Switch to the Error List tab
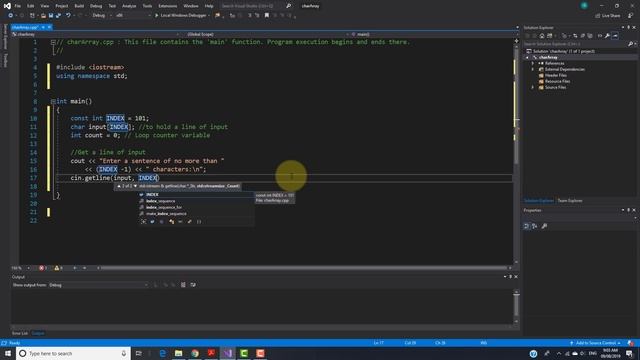This screenshot has height=360, width=640. pyautogui.click(x=20, y=333)
